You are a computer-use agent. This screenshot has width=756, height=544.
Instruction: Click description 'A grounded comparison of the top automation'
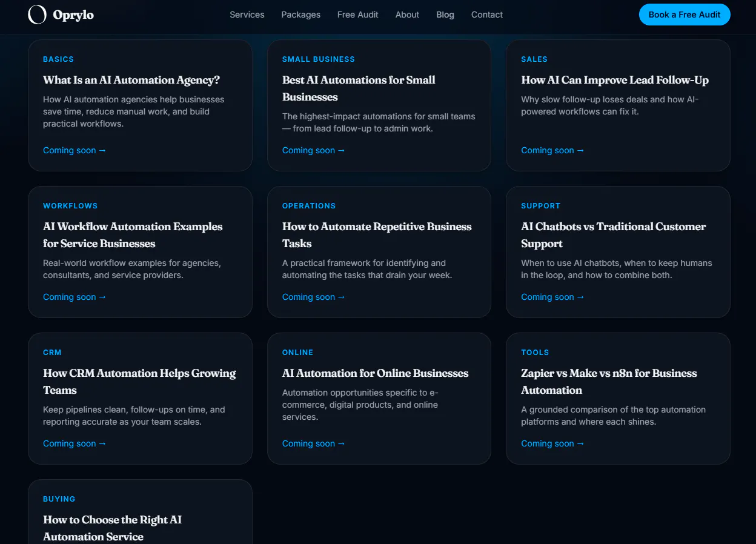pos(613,416)
